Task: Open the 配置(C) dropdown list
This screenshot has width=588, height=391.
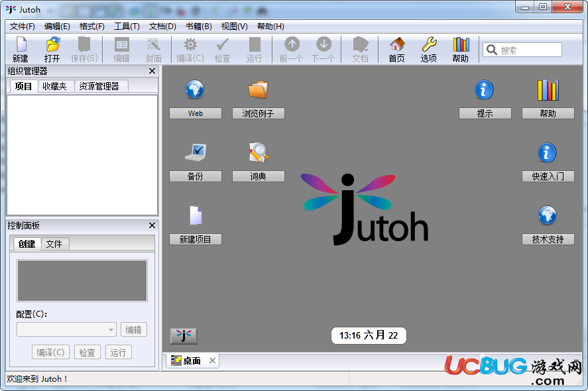Action: pyautogui.click(x=66, y=329)
